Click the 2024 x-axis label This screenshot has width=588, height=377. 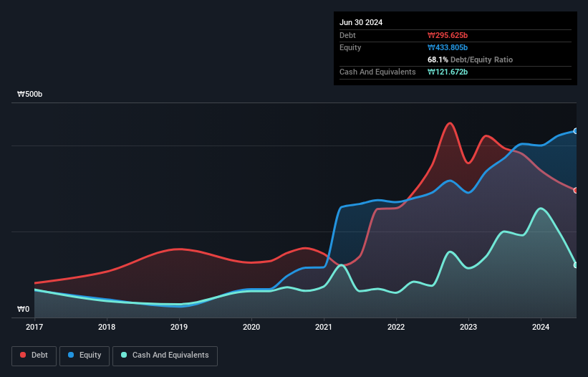click(541, 327)
